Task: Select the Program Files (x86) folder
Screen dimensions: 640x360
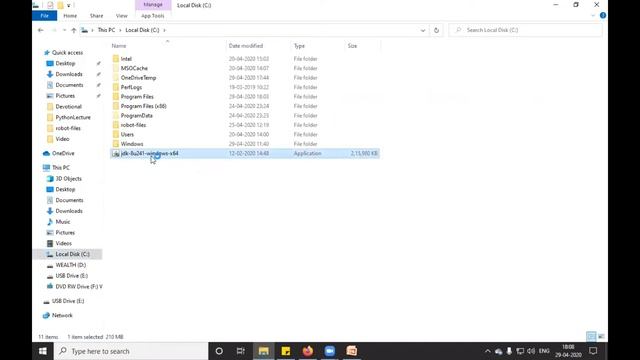Action: [x=143, y=106]
